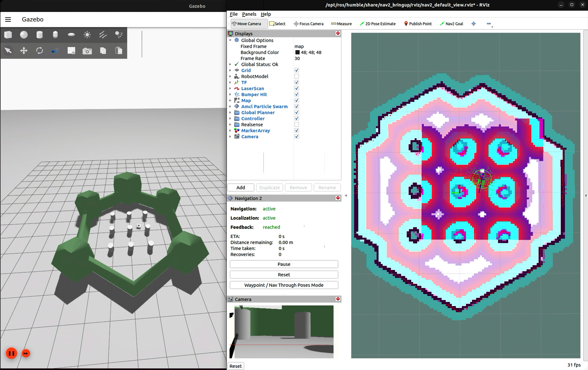Activate the Nav2 Goal tool

coord(451,24)
